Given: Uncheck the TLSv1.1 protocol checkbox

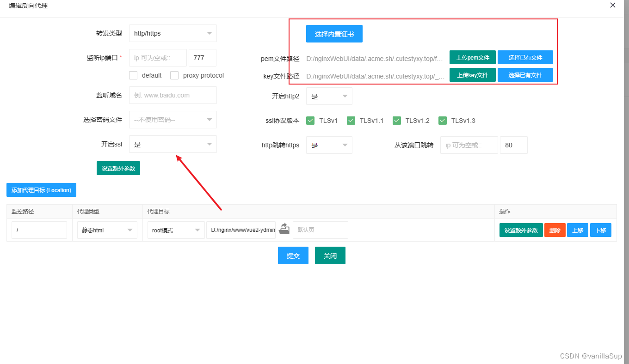Looking at the screenshot, I should pyautogui.click(x=351, y=121).
